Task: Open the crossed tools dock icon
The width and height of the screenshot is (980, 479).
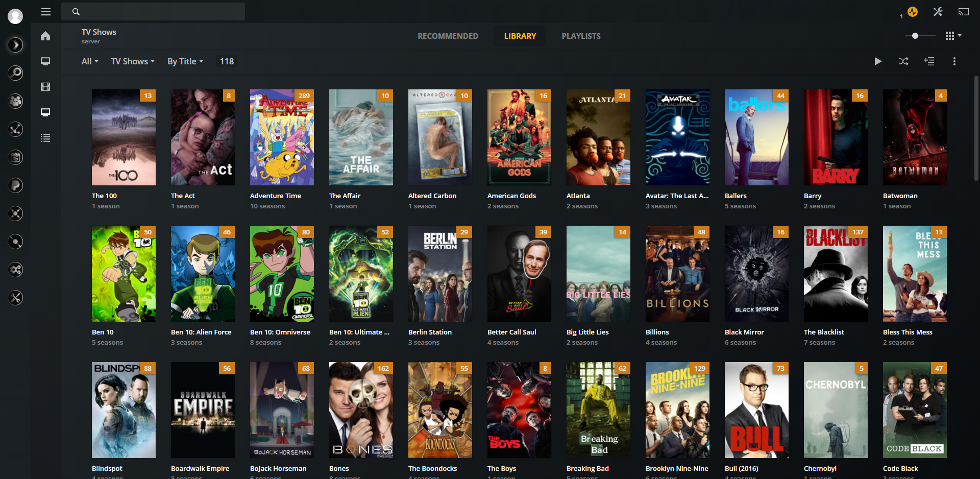Action: 15,298
